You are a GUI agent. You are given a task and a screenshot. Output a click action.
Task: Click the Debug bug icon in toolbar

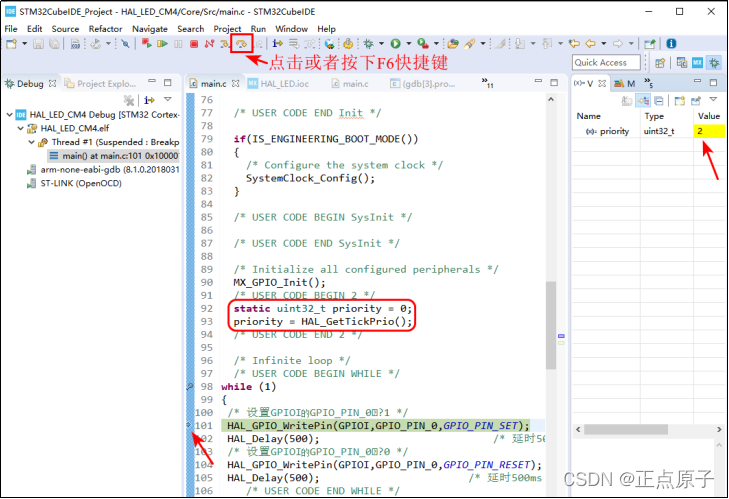tap(369, 44)
